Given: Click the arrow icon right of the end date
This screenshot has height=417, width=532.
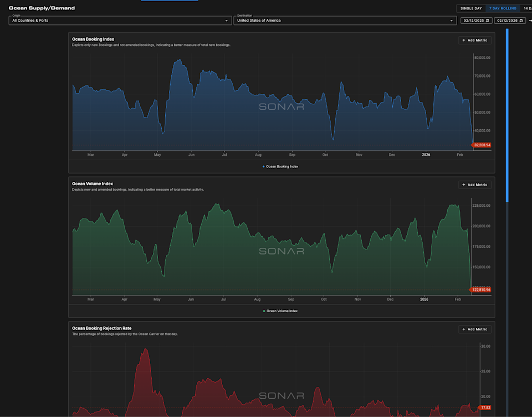Looking at the screenshot, I should pos(530,20).
